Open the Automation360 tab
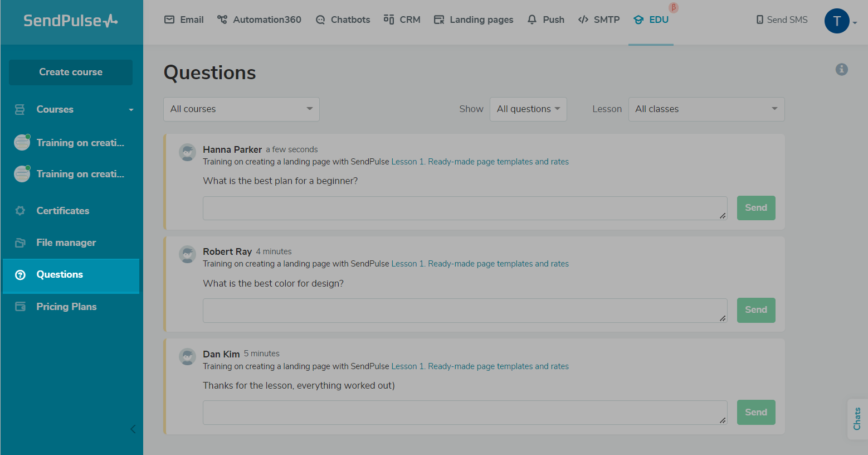Screen dimensions: 868x455 click(260, 20)
